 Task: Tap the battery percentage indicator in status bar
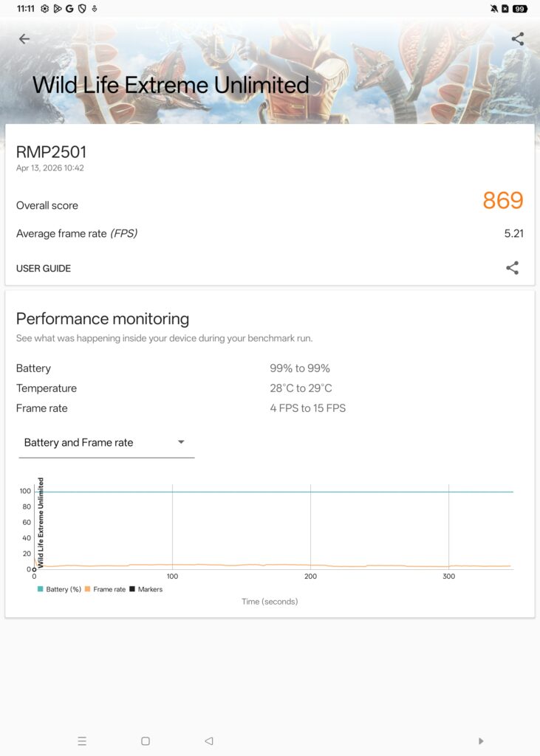pyautogui.click(x=519, y=9)
